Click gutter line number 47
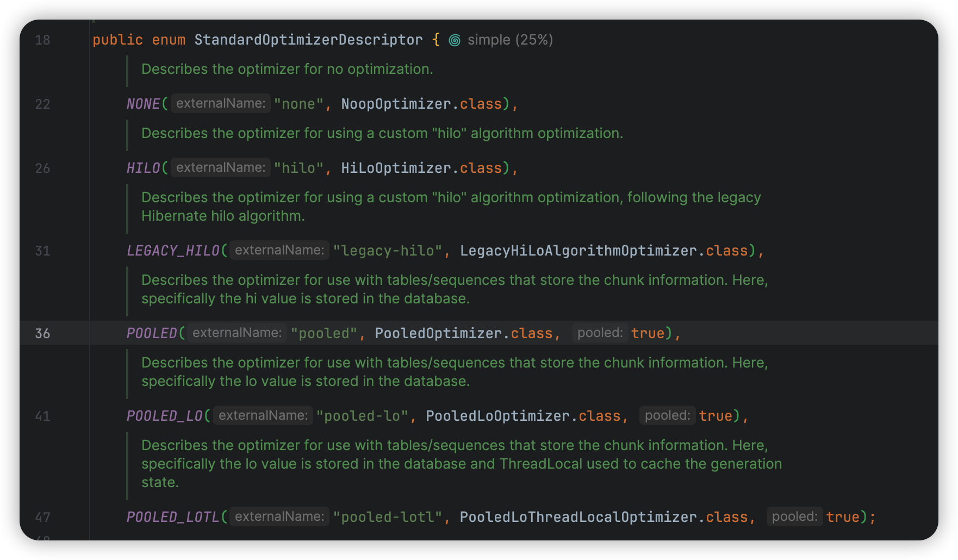The image size is (958, 560). tap(42, 518)
